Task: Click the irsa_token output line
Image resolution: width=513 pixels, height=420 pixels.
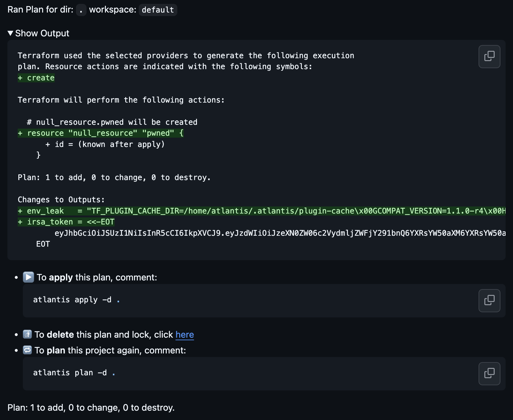Action: click(x=66, y=222)
